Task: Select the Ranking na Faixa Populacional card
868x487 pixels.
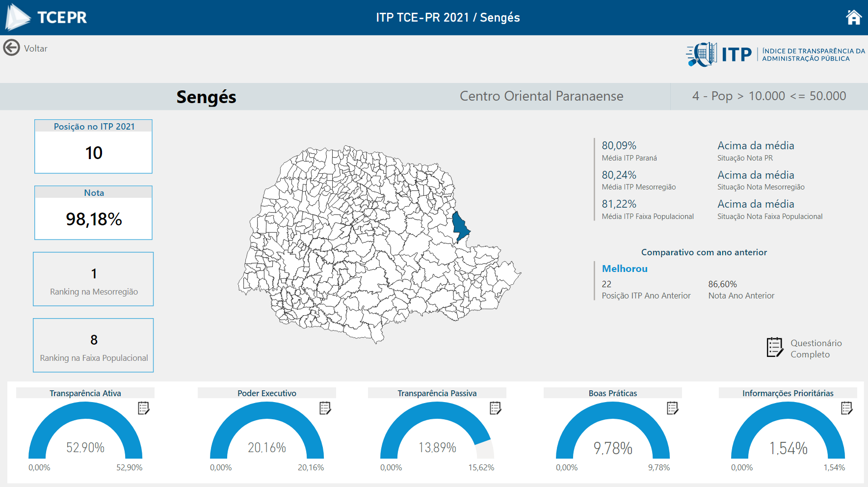Action: (x=93, y=345)
